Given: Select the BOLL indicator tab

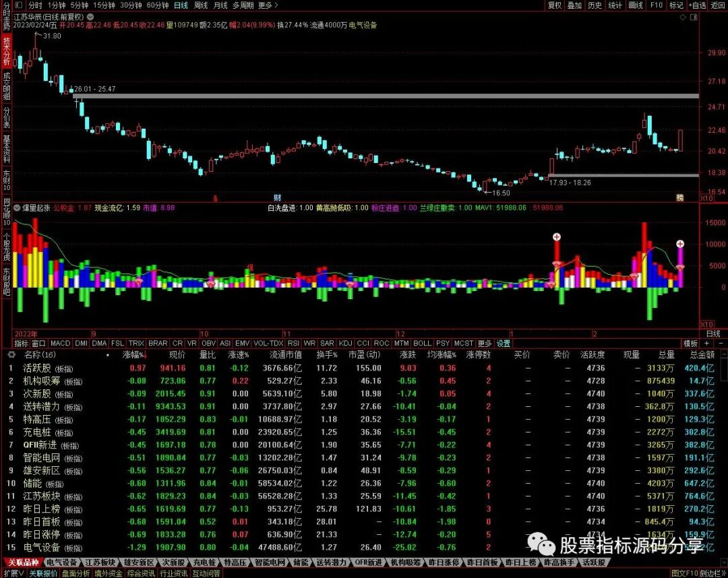Looking at the screenshot, I should (x=422, y=344).
